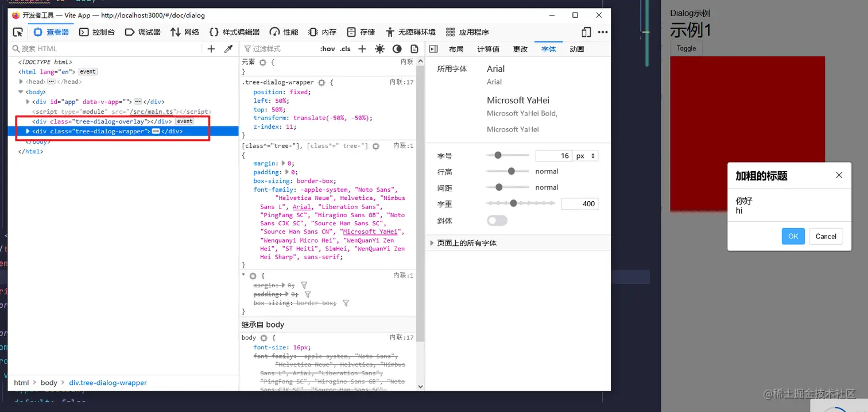The height and width of the screenshot is (412, 868).
Task: Click filter icon next to overridden margin
Action: [304, 285]
